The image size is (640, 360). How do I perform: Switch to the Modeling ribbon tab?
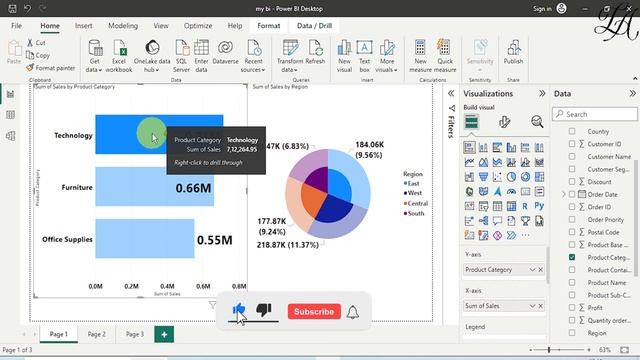click(x=123, y=26)
